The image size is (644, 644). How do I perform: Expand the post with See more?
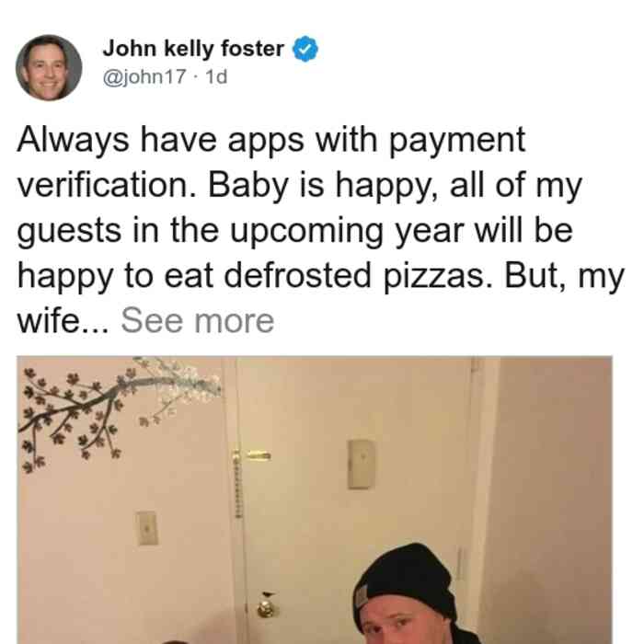pyautogui.click(x=197, y=321)
